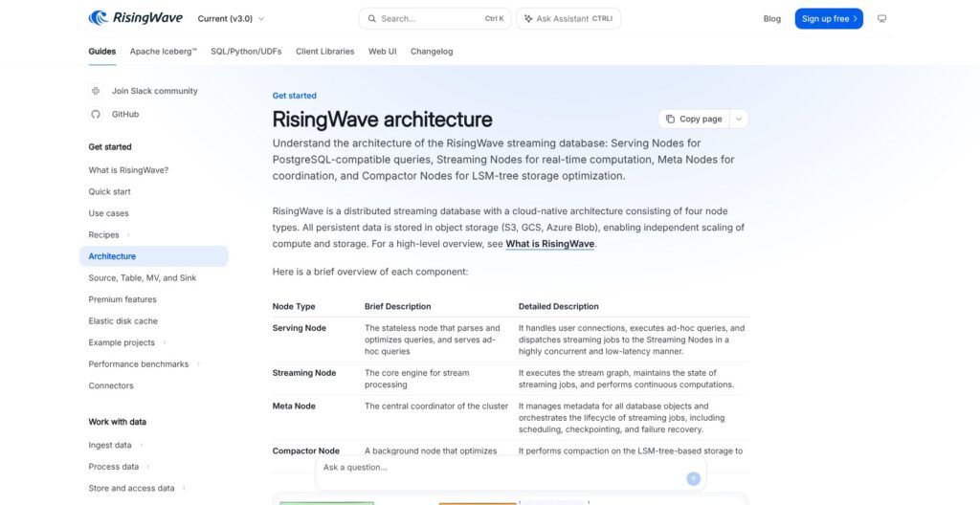Click 'The central coordinator of the cluster' cell
Viewport: 980px width, 505px height.
[x=436, y=406]
